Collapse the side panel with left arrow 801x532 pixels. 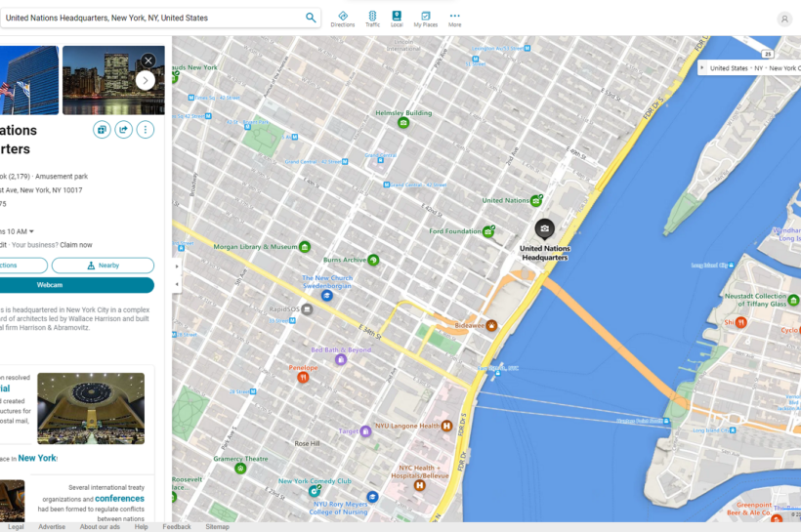[177, 284]
